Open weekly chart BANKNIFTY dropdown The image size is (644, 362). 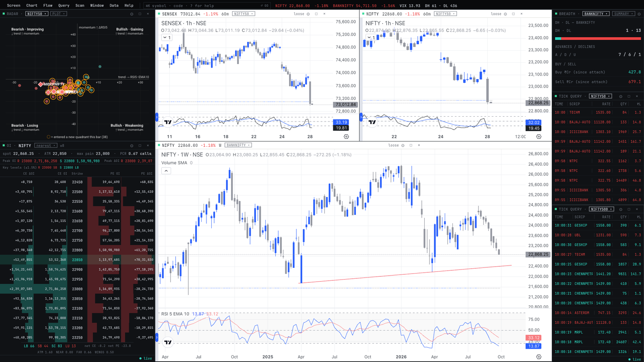(x=238, y=145)
